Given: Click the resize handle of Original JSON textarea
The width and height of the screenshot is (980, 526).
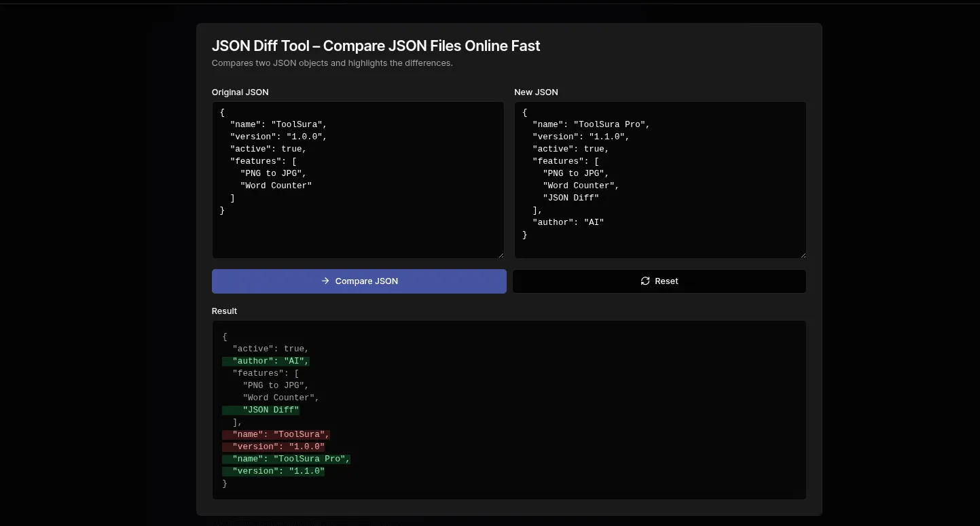Looking at the screenshot, I should click(502, 254).
